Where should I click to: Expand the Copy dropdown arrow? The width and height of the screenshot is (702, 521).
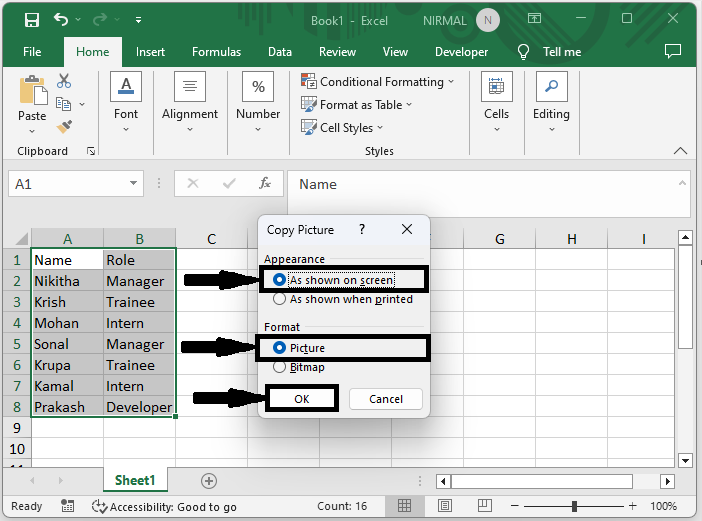tap(82, 104)
